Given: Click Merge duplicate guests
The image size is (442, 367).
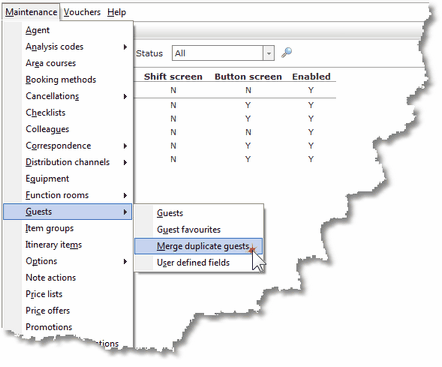Looking at the screenshot, I should (199, 246).
